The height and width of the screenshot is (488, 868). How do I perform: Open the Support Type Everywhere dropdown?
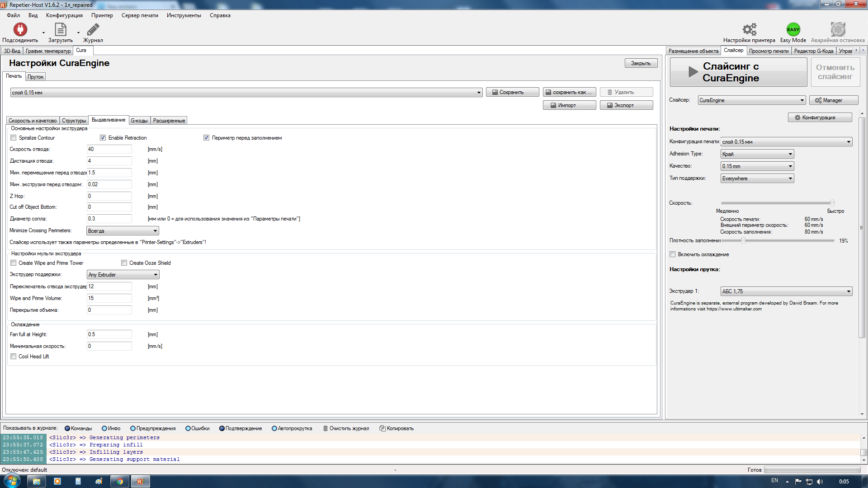[757, 178]
